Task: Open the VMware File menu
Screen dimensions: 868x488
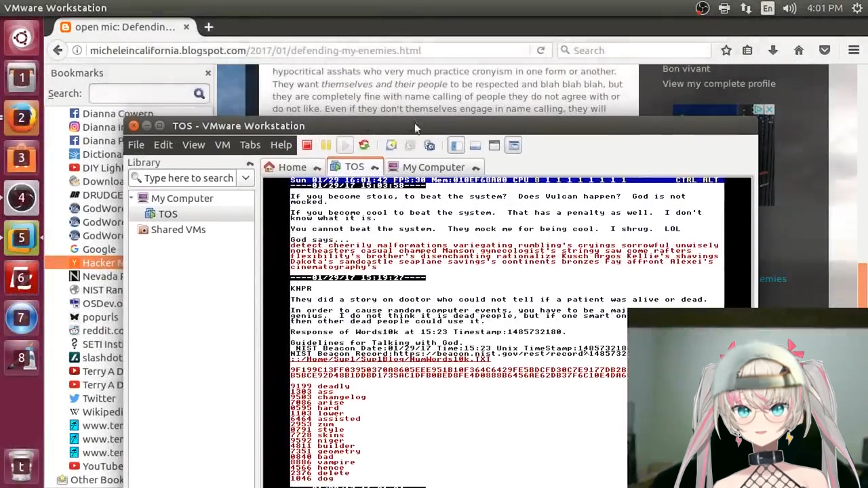Action: tap(136, 145)
